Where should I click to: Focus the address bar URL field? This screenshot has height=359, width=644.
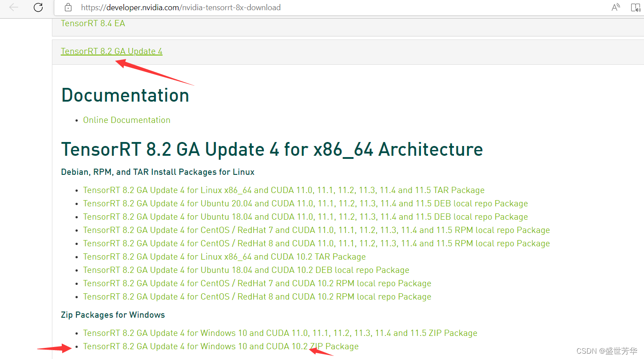(x=181, y=8)
